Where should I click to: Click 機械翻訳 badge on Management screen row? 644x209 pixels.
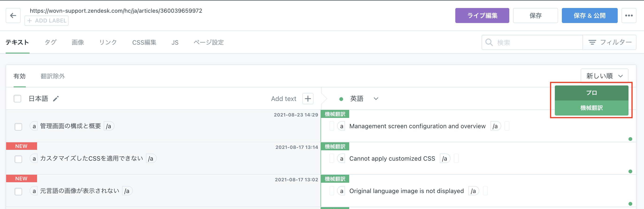[x=335, y=114]
